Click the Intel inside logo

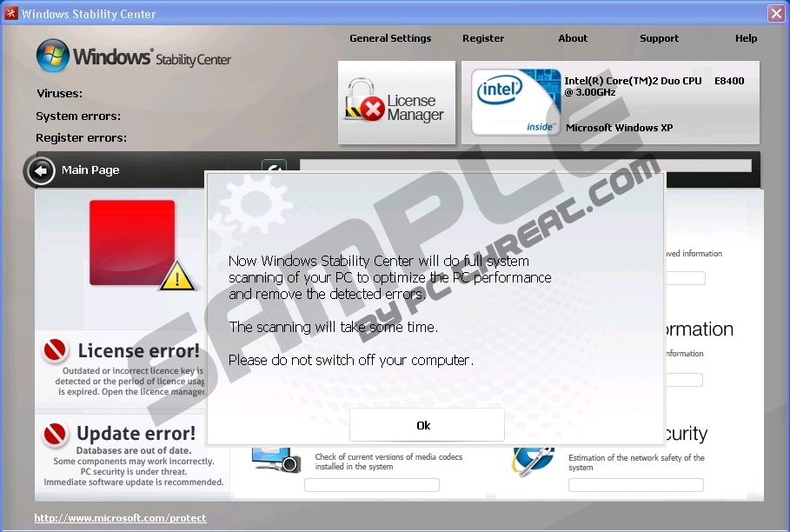(516, 103)
